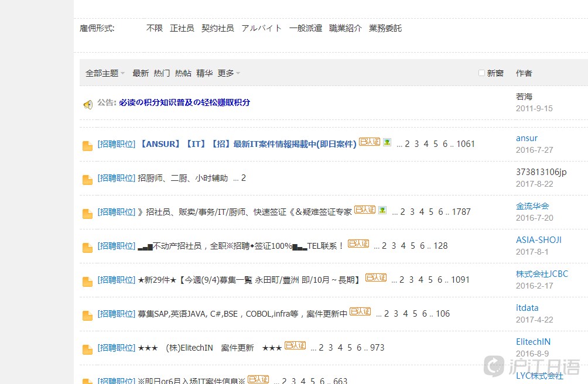588x384 pixels.
Task: Switch to the 热门 tab
Action: pyautogui.click(x=162, y=73)
